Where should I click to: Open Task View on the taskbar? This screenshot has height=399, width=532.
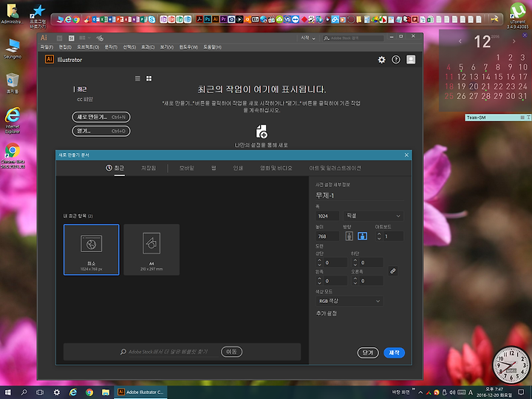[x=40, y=392]
